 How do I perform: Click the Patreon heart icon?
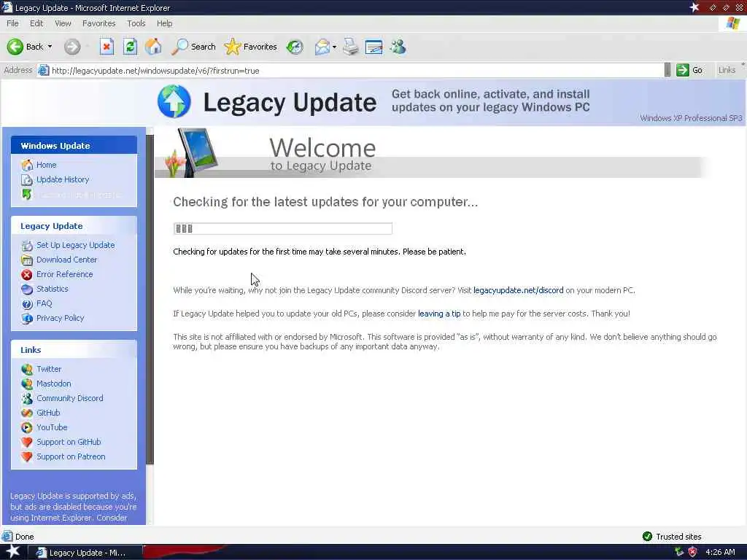[27, 456]
